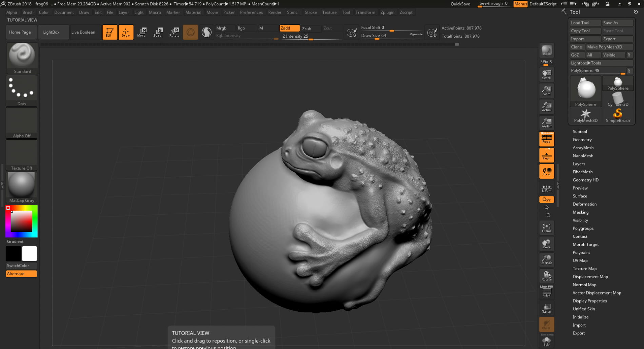The width and height of the screenshot is (644, 349).
Task: Open the Brush menu
Action: (x=28, y=12)
